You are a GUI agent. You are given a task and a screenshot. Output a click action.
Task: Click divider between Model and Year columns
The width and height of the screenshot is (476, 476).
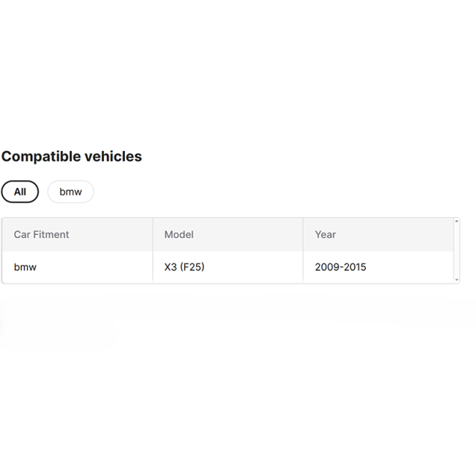(x=303, y=250)
